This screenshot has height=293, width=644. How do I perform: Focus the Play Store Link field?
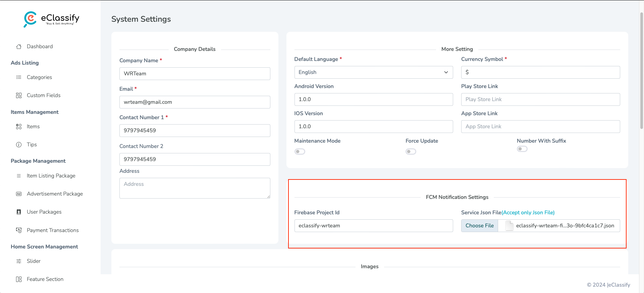click(540, 99)
